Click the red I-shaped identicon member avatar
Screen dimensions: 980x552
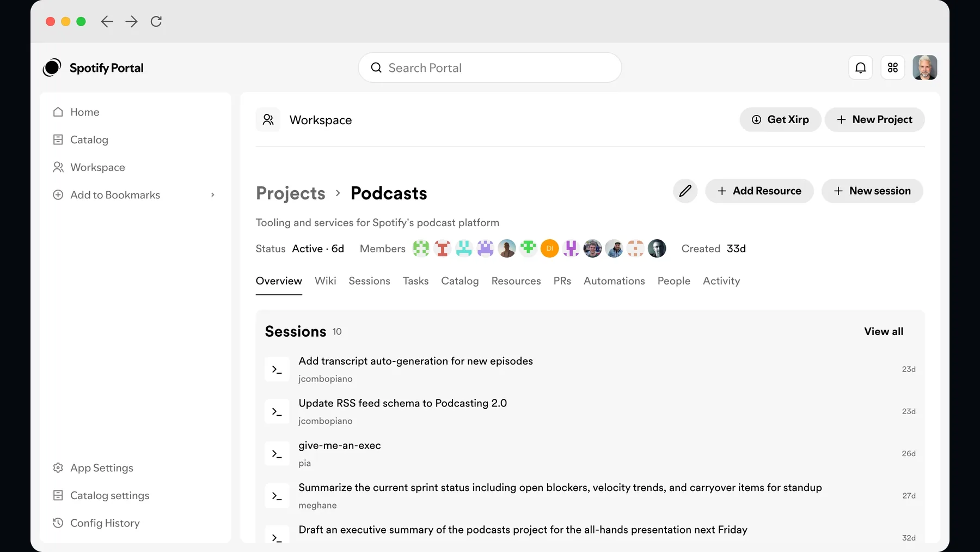(x=443, y=249)
